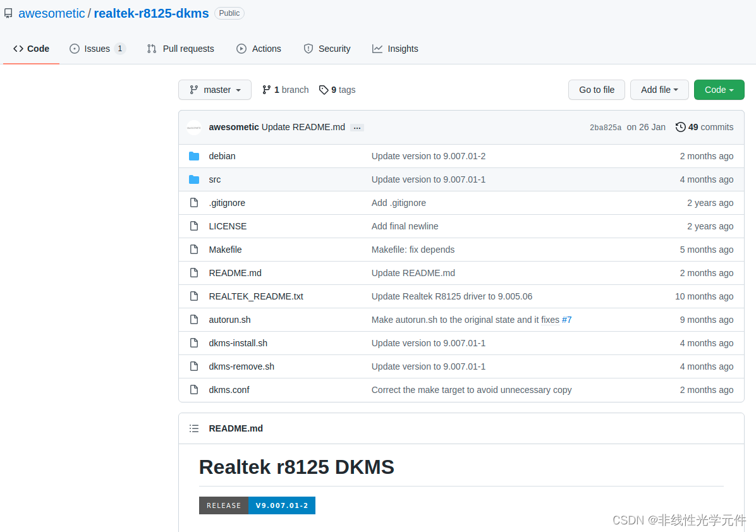Click the file icon beside LICENSE
This screenshot has height=532, width=756.
coord(194,226)
